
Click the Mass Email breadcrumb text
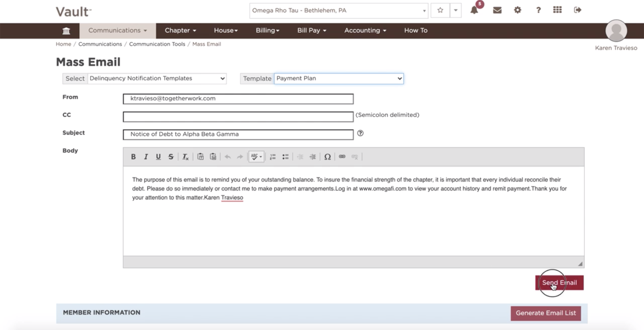pos(206,44)
